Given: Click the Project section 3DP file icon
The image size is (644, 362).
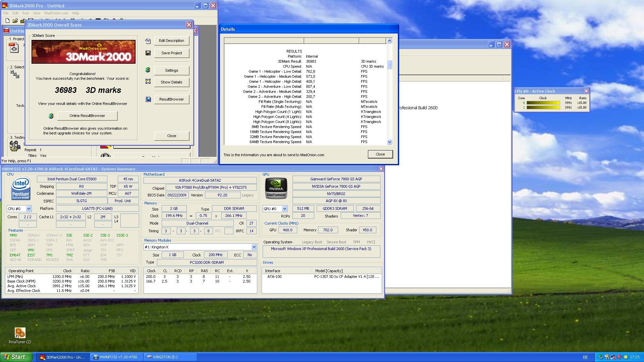Looking at the screenshot, I should (x=14, y=48).
